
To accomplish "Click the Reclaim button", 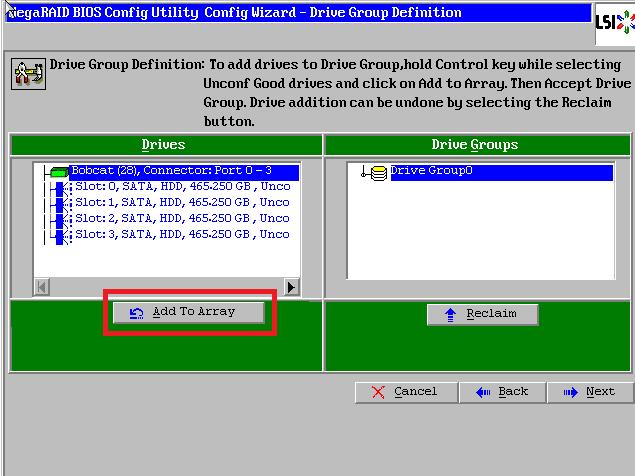I will coord(482,314).
